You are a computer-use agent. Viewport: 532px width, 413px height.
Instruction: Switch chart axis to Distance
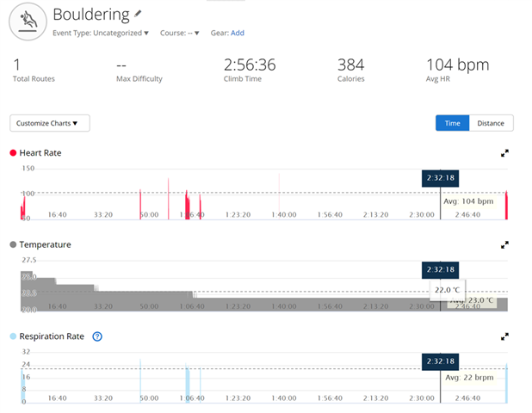(491, 123)
